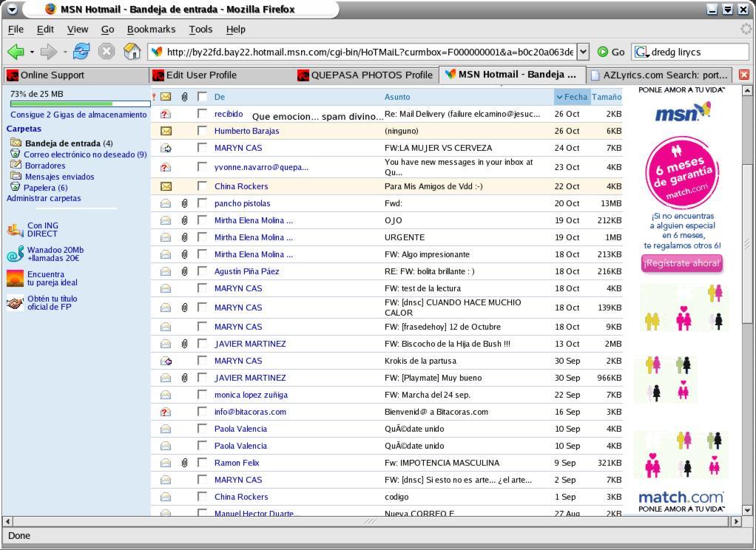Select checkbox for JAVIER MARTINEZ Biscocho message

click(x=202, y=343)
